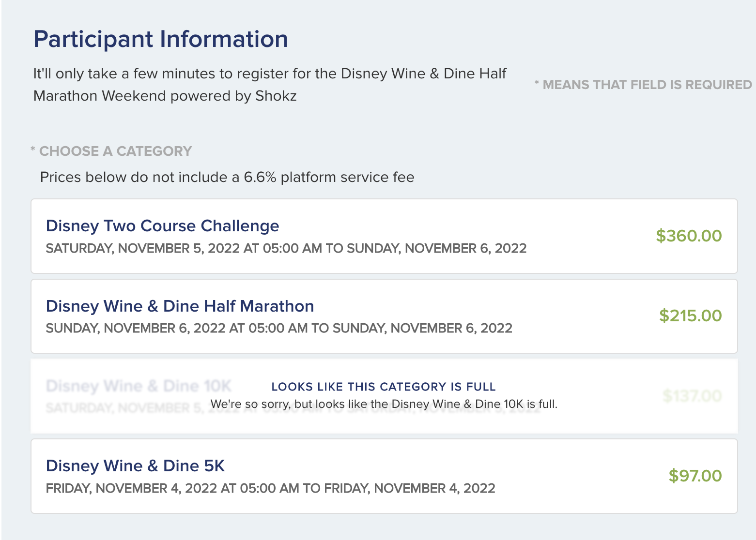Click the 'Looks like this category is full' notice
The image size is (756, 540).
[383, 387]
